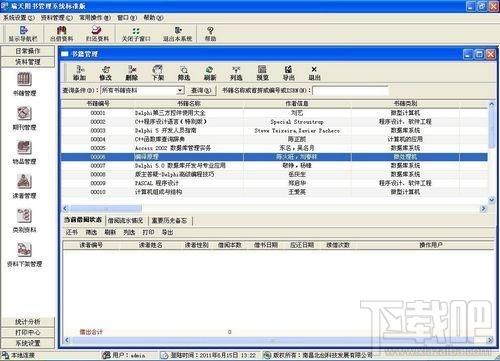Click the 帮助 (Help) question-mark toolbar icon

coord(210,34)
